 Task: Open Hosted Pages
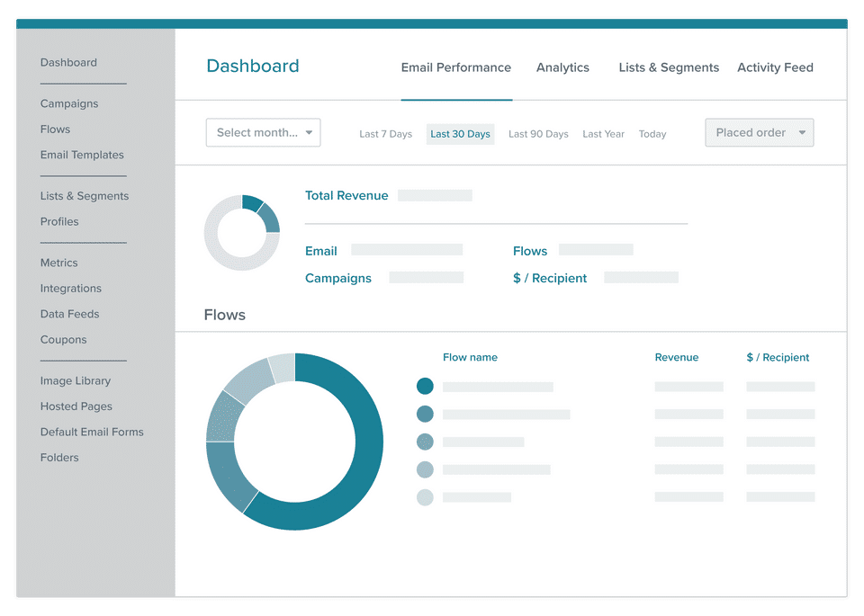coord(76,406)
